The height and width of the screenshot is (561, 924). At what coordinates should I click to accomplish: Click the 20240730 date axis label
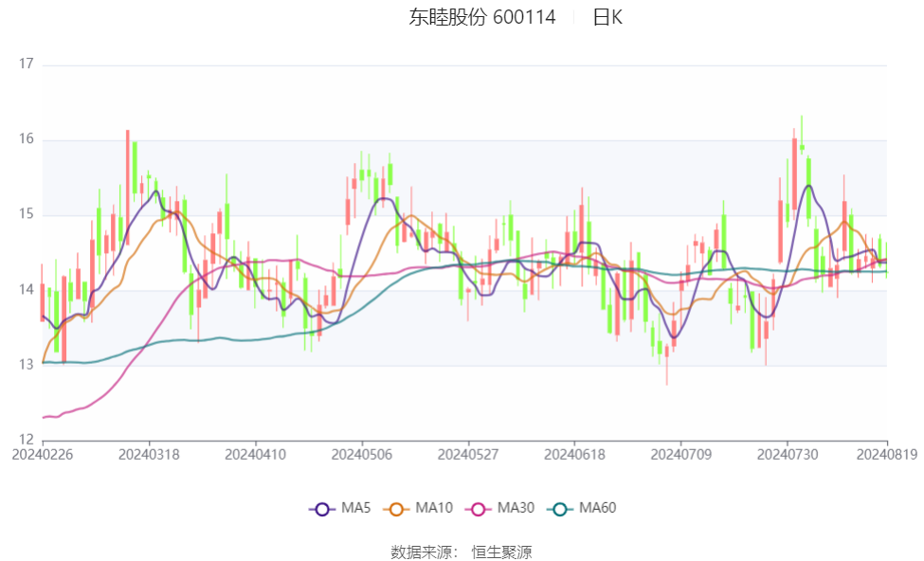(788, 455)
